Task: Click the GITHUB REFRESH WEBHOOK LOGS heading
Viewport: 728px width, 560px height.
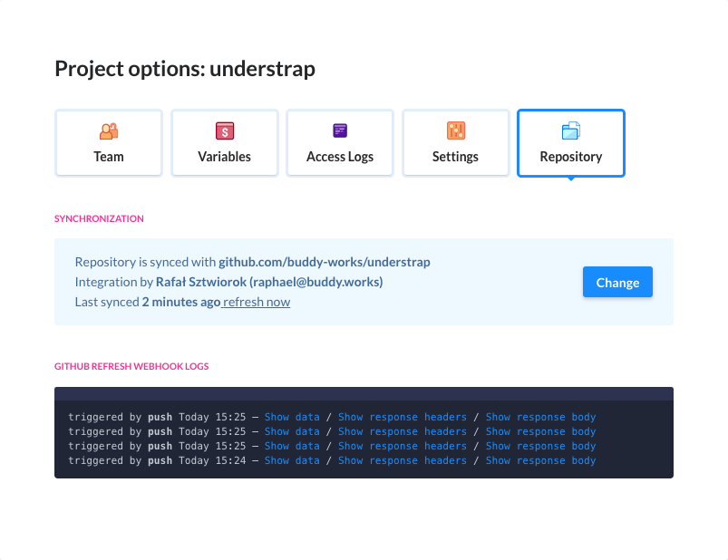Action: pyautogui.click(x=131, y=366)
